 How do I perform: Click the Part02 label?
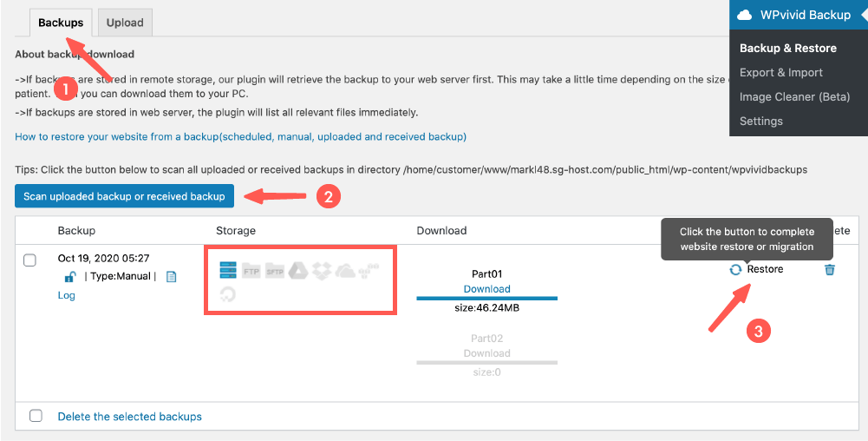point(487,338)
